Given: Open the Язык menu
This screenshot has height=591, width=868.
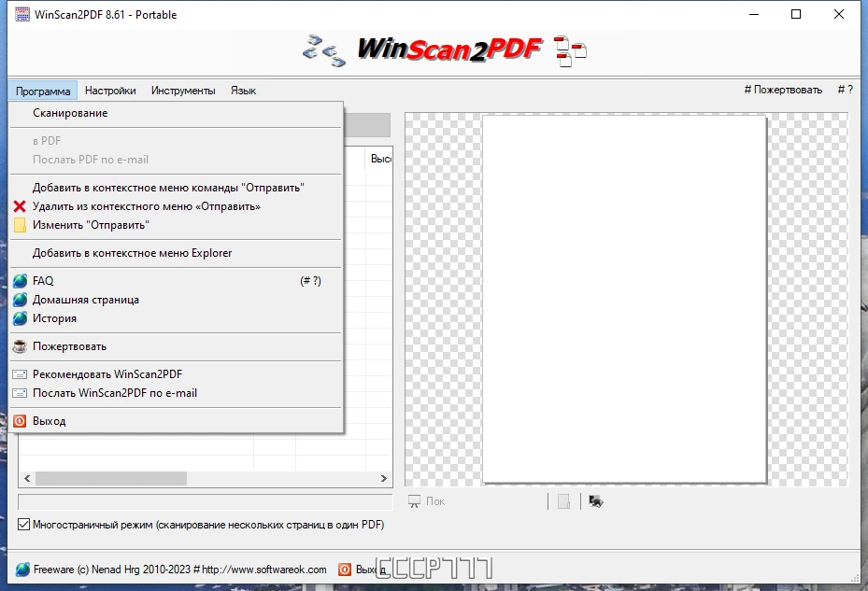Looking at the screenshot, I should pos(243,91).
